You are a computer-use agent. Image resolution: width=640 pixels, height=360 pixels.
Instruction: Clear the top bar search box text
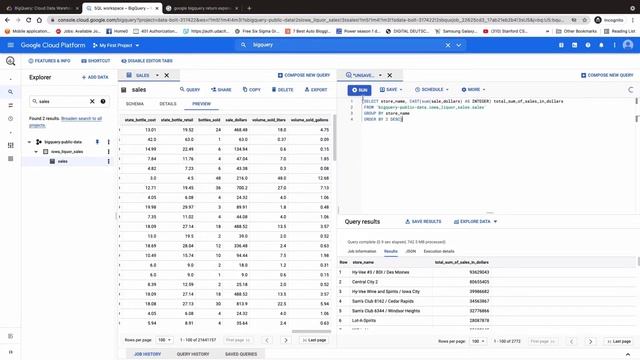click(x=448, y=45)
